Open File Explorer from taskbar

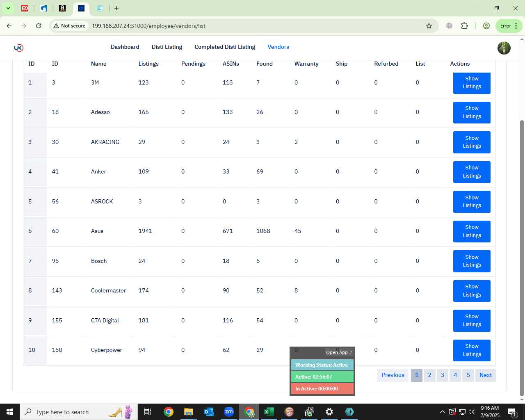[x=189, y=412]
